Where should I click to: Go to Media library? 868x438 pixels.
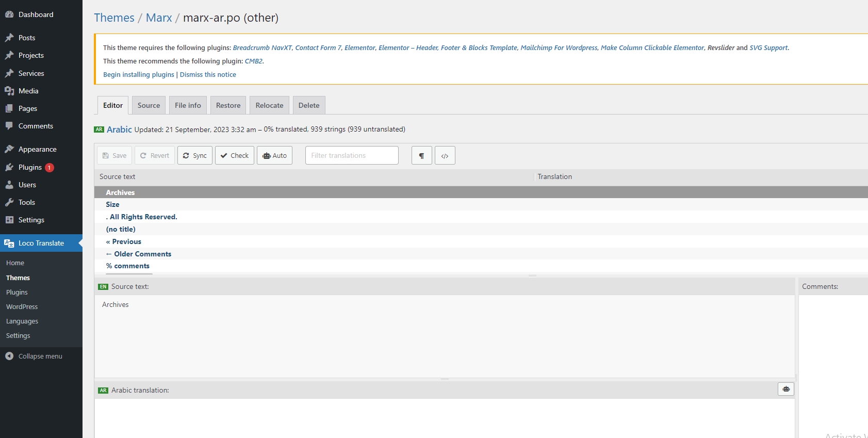(x=28, y=91)
